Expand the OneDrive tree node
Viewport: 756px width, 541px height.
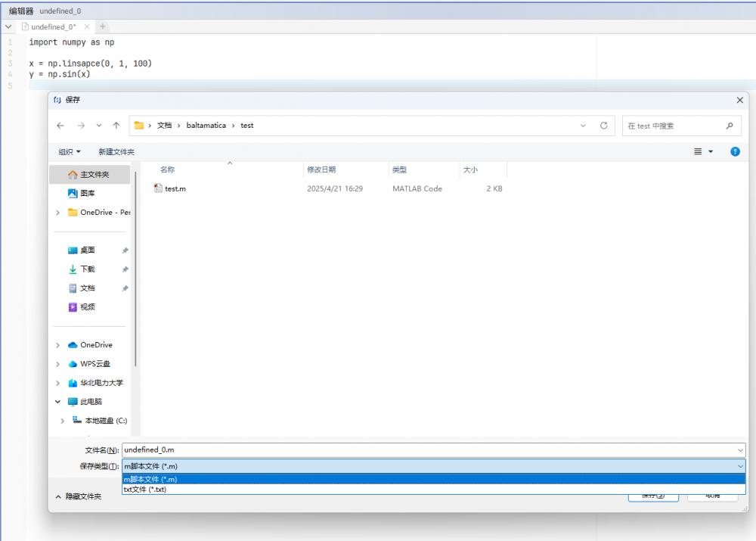59,345
